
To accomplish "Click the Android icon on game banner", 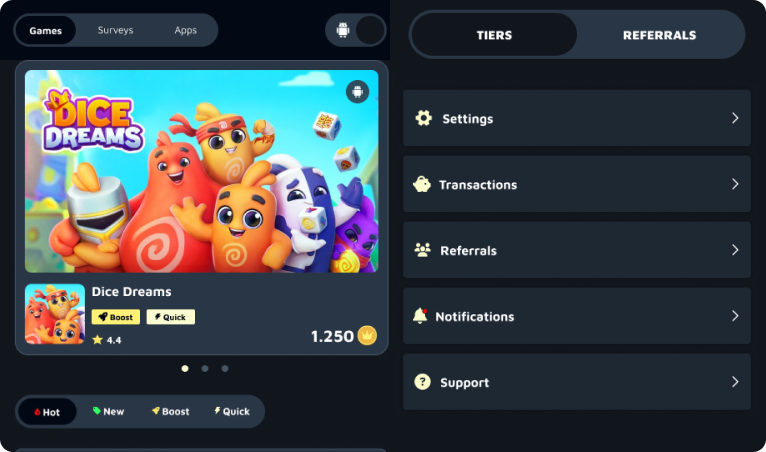I will (358, 92).
